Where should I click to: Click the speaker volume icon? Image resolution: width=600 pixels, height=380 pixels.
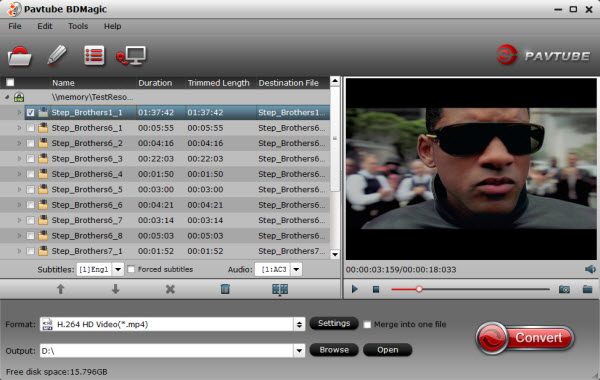(590, 269)
